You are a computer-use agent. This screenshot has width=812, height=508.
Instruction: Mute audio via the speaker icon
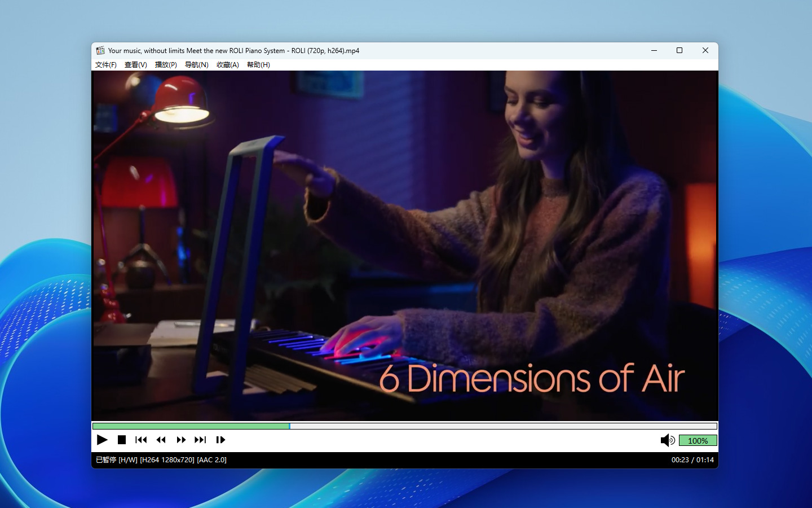(668, 440)
